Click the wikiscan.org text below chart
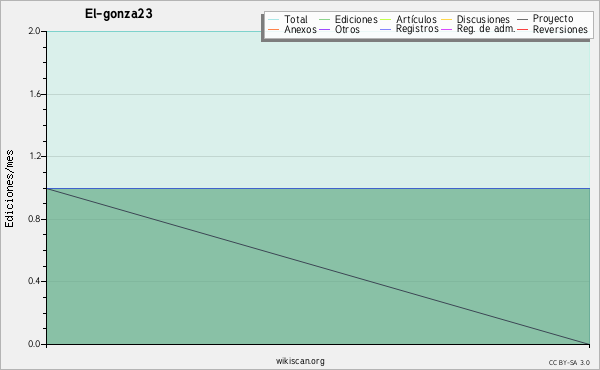This screenshot has height=370, width=600. click(x=300, y=361)
